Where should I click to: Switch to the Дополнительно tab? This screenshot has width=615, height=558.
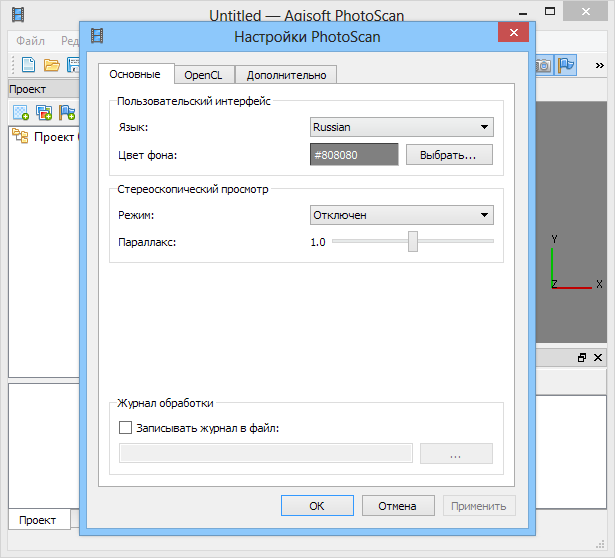coord(286,75)
